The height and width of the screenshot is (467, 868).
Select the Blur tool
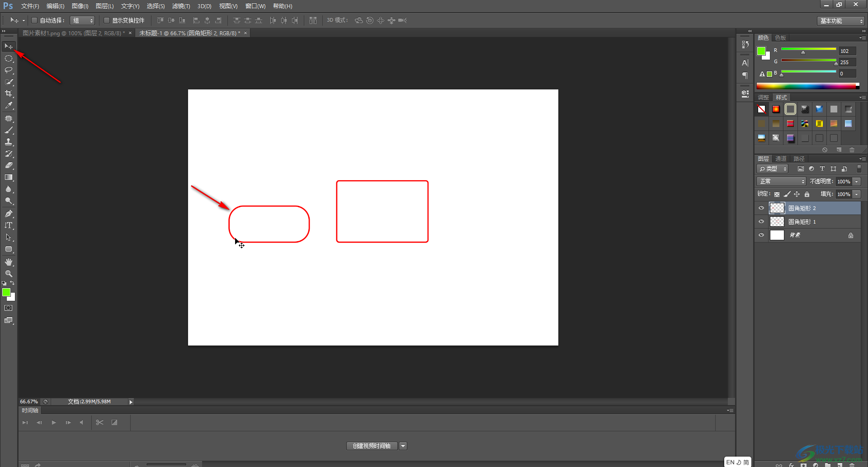[9, 189]
